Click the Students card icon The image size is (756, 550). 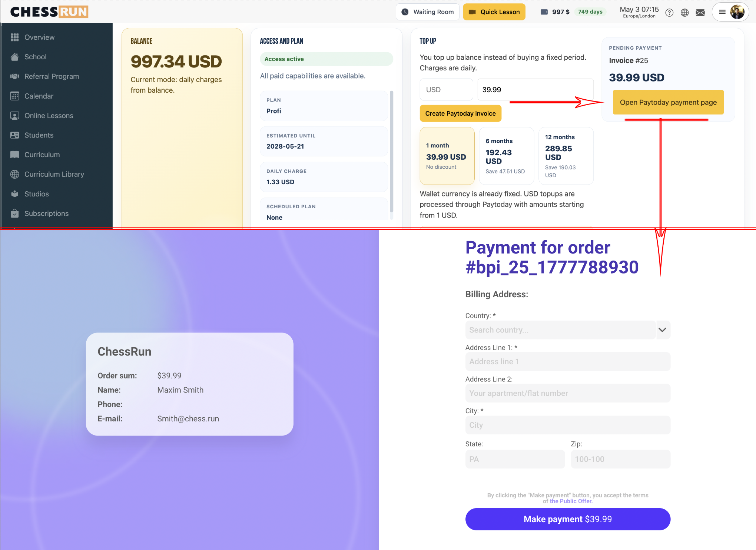[15, 135]
